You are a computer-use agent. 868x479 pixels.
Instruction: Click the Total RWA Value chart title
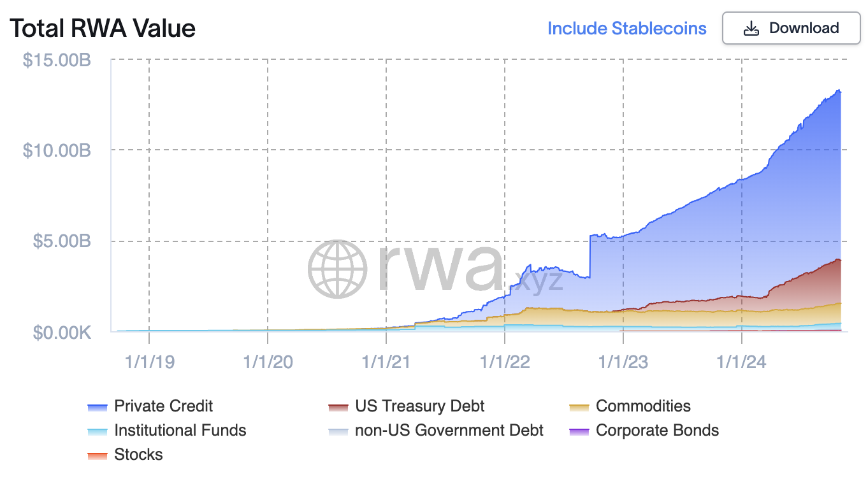pos(102,28)
